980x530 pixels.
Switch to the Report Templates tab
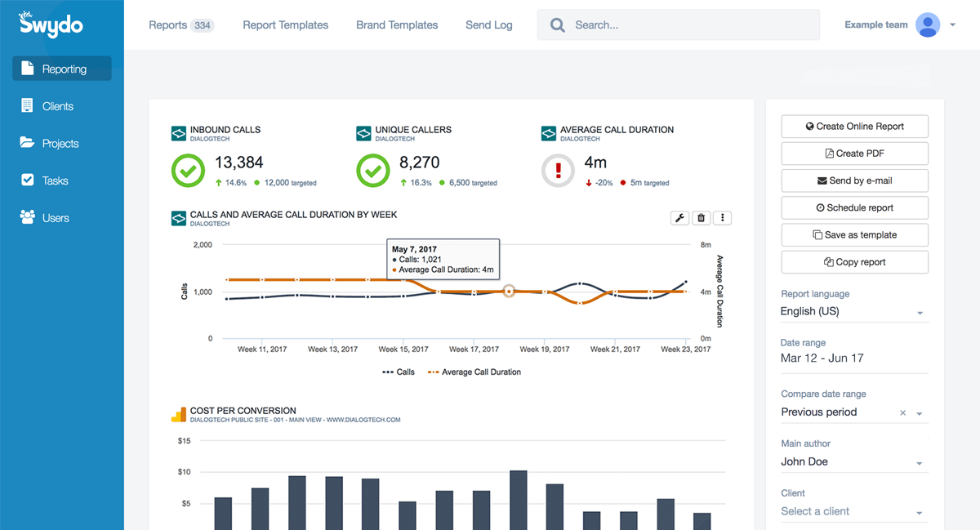[285, 25]
